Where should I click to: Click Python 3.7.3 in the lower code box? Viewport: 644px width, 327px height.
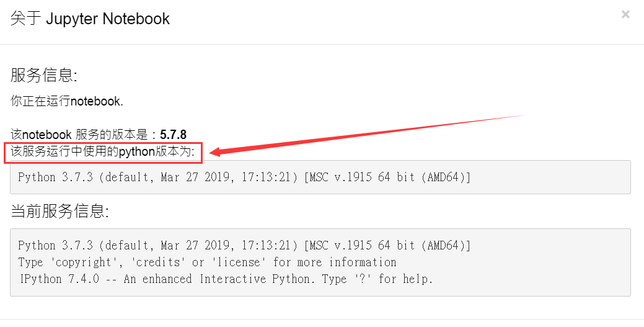[55, 246]
